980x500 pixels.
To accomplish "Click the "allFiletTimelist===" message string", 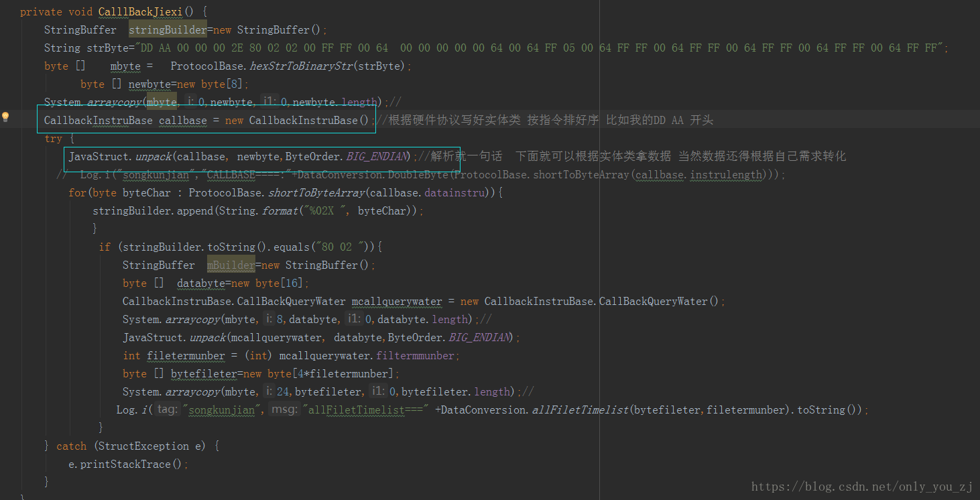I will [x=367, y=410].
